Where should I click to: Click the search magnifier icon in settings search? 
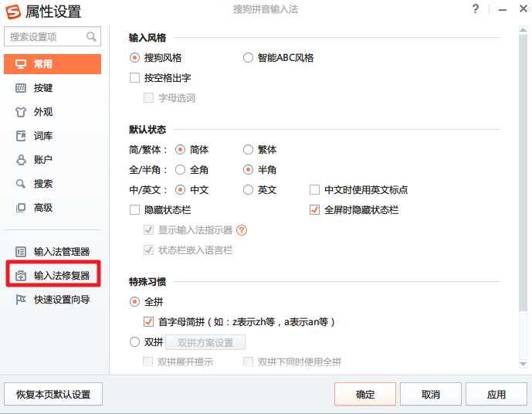92,37
